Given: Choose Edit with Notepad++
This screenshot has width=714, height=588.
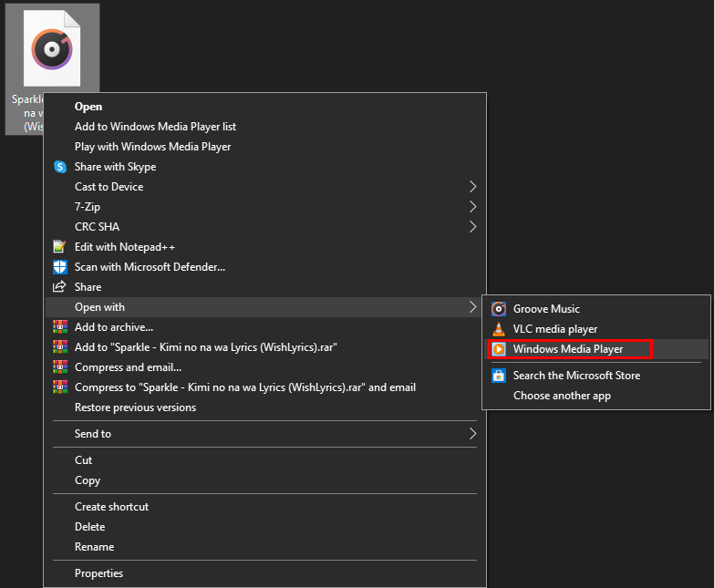Looking at the screenshot, I should tap(265, 247).
